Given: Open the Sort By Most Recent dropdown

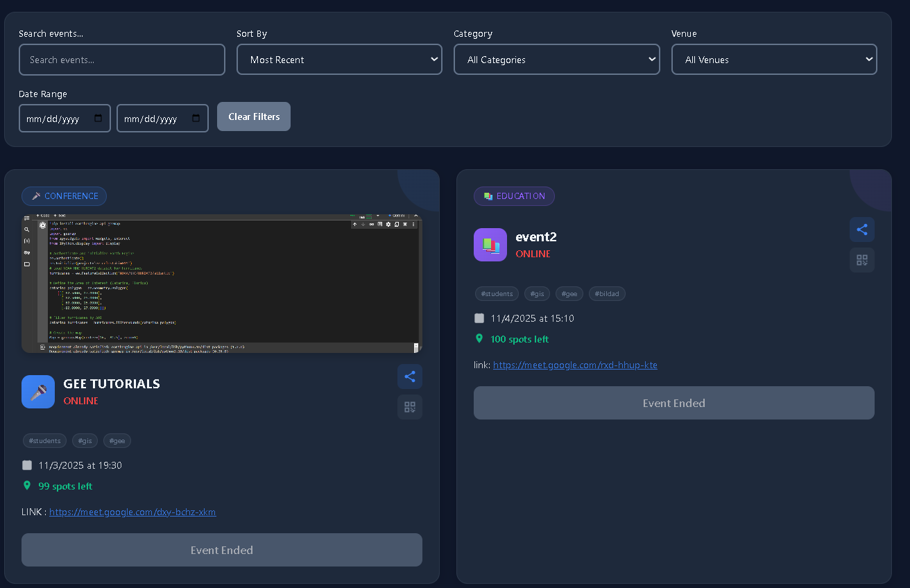Looking at the screenshot, I should click(x=339, y=60).
